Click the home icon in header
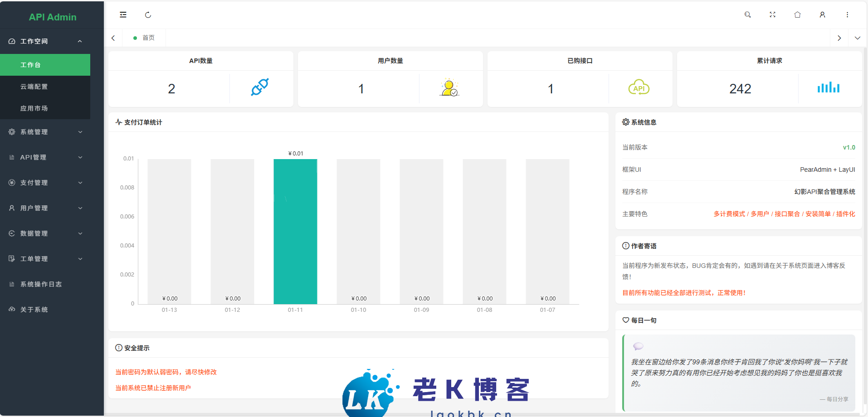Screen dimensions: 868x417 pyautogui.click(x=797, y=15)
